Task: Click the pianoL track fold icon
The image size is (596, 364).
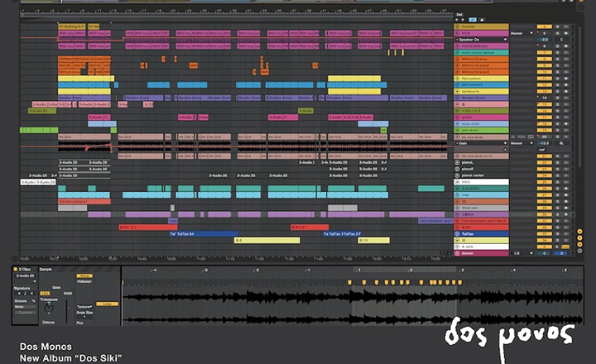Action: coord(459,162)
